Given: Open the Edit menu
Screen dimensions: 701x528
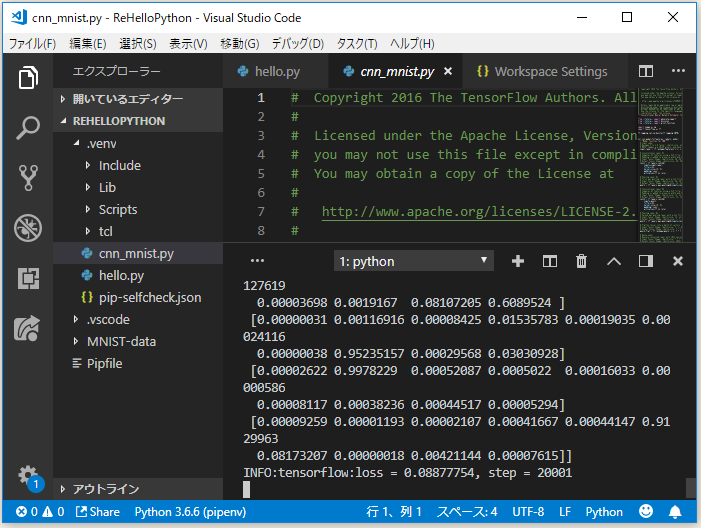Looking at the screenshot, I should [x=88, y=44].
